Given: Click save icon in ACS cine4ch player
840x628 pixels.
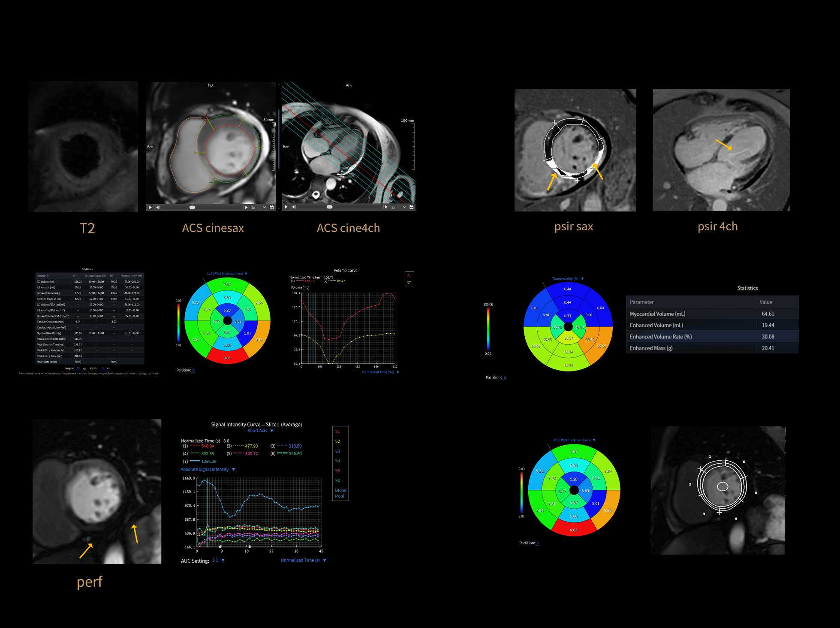Looking at the screenshot, I should [412, 207].
